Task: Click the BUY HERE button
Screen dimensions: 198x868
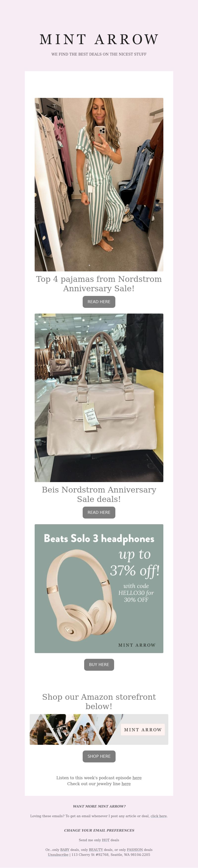Action: (99, 665)
